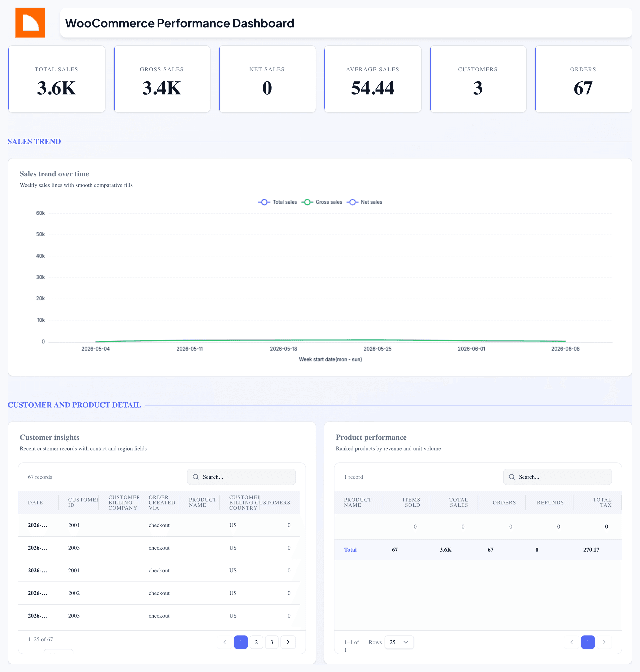Open page 3 of Customer insights
The width and height of the screenshot is (640, 672).
(272, 642)
